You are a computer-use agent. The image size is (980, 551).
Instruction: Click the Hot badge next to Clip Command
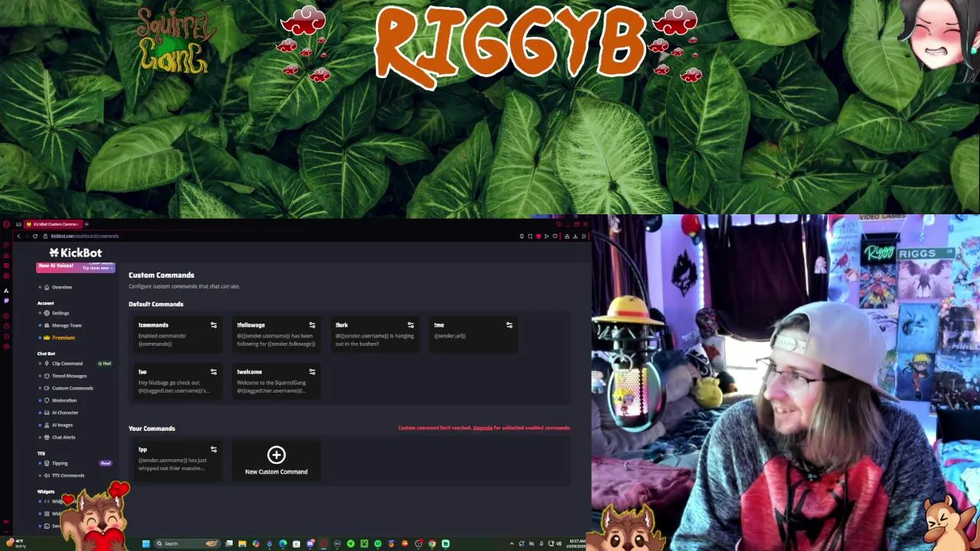click(x=105, y=364)
